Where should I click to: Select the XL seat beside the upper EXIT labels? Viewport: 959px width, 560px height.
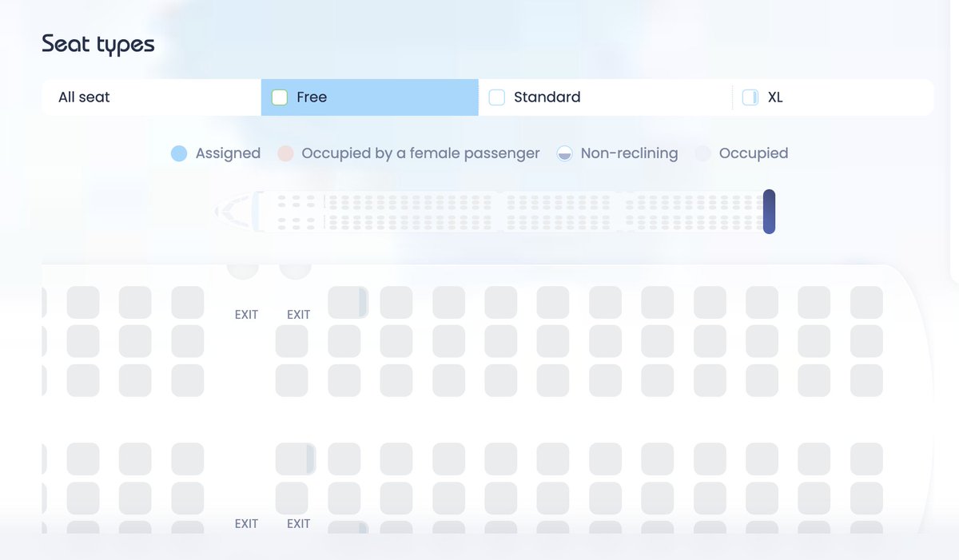(x=348, y=303)
